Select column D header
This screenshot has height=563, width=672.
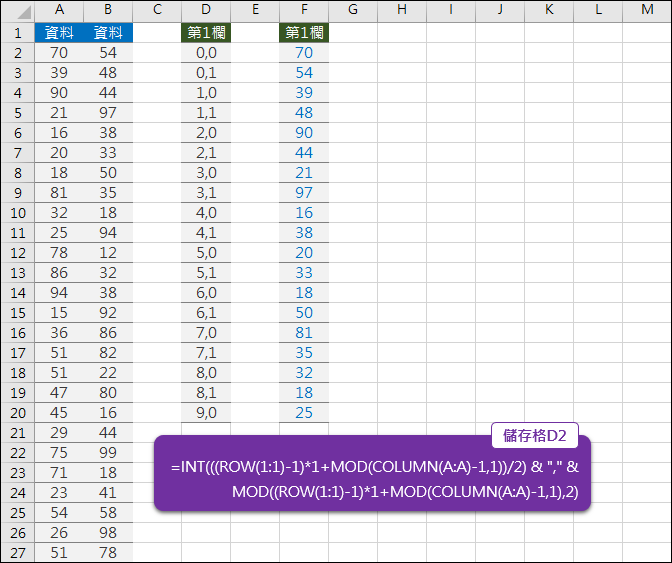(x=206, y=10)
